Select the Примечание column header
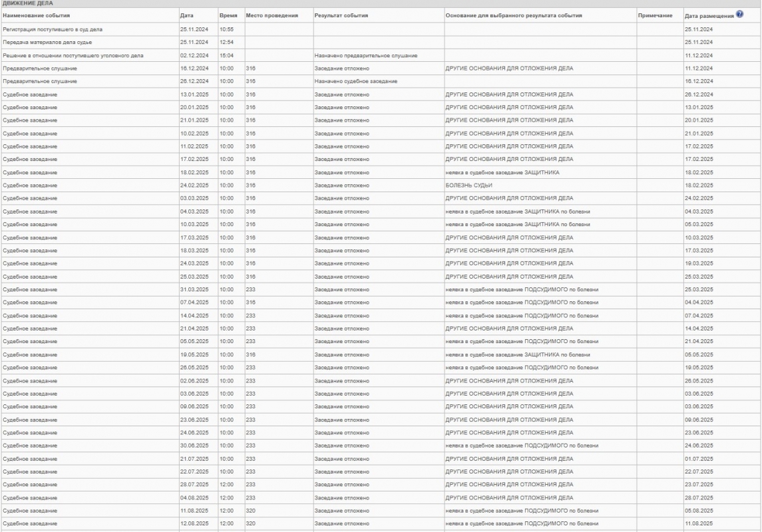Screen dimensions: 762x532 [655, 15]
